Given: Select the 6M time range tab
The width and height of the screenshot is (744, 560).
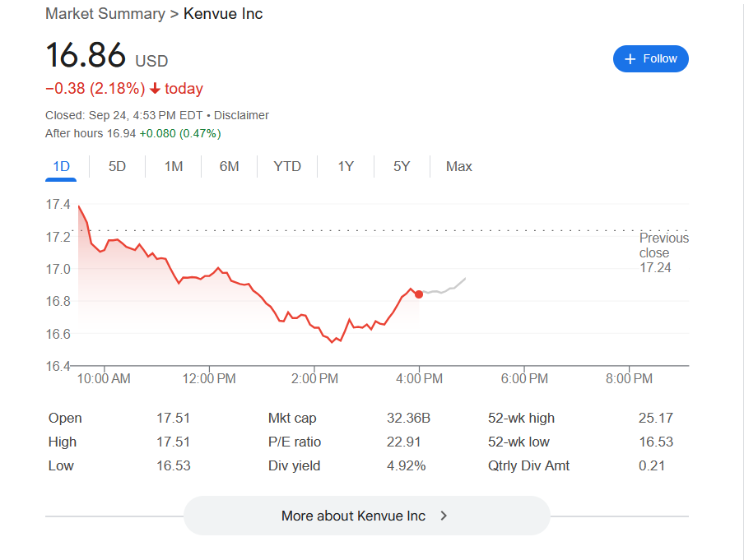Looking at the screenshot, I should pyautogui.click(x=229, y=166).
